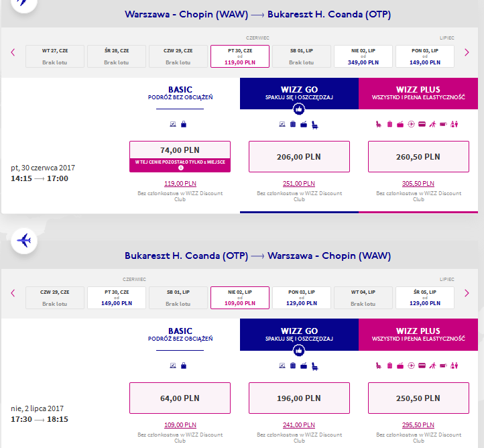
Task: Select return date PON 03, LIP 129,00 PLN
Action: [301, 298]
